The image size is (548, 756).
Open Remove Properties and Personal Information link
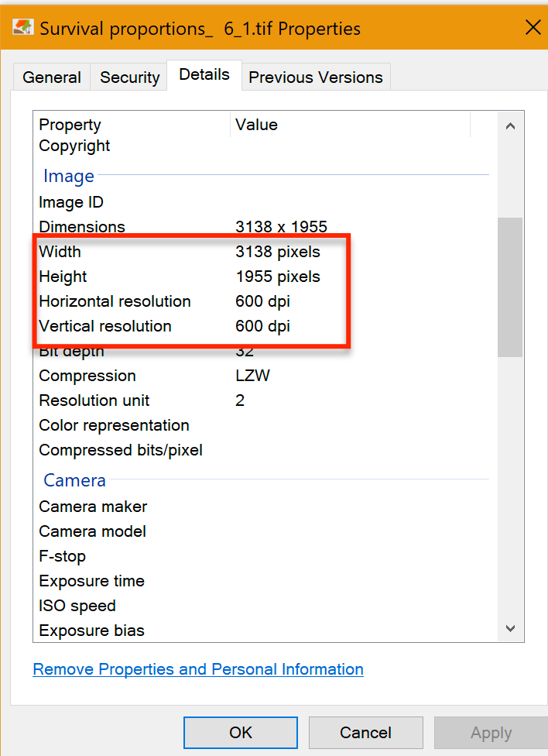[197, 669]
